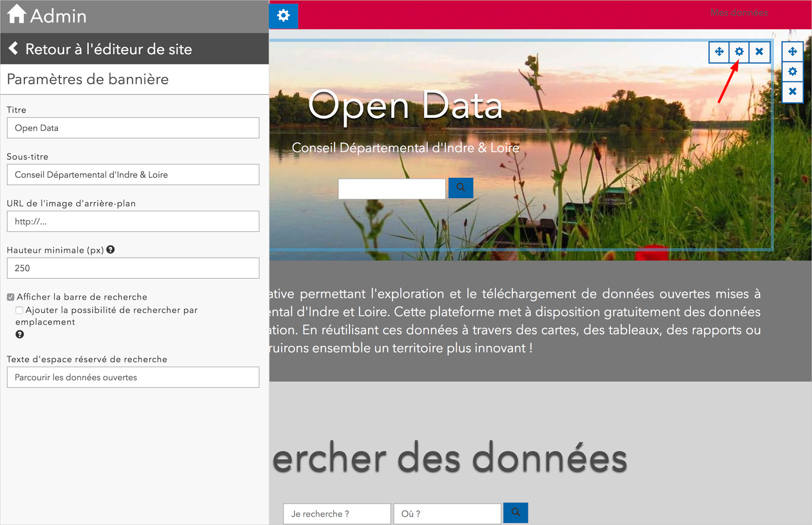Screen dimensions: 812x525
Task: Edit the Sous-titre input field
Action: (133, 175)
